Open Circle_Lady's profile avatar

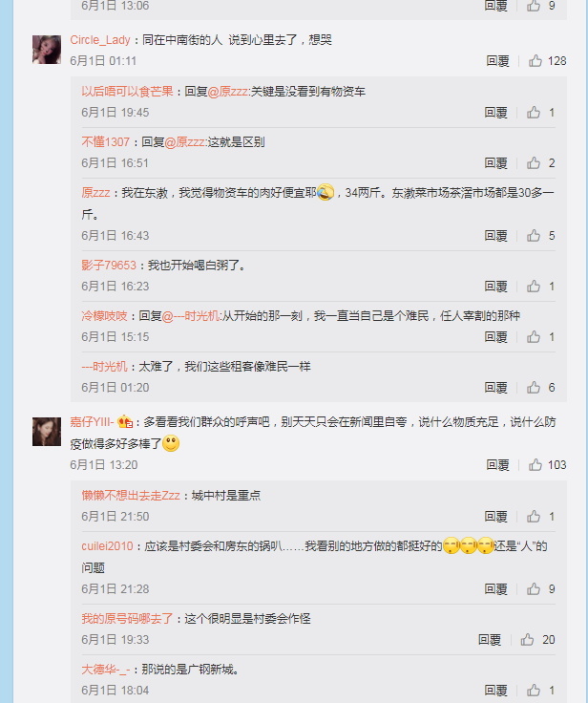[47, 50]
